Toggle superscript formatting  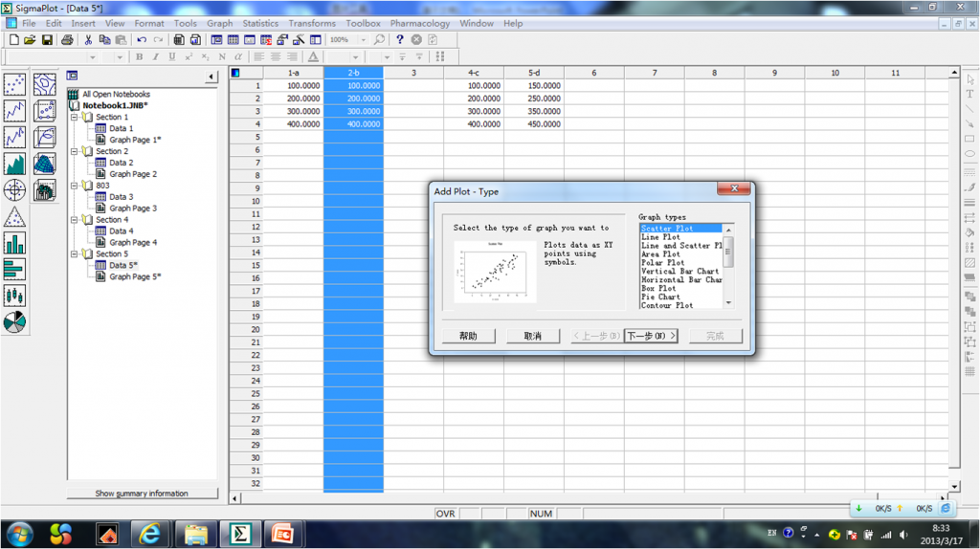(189, 56)
